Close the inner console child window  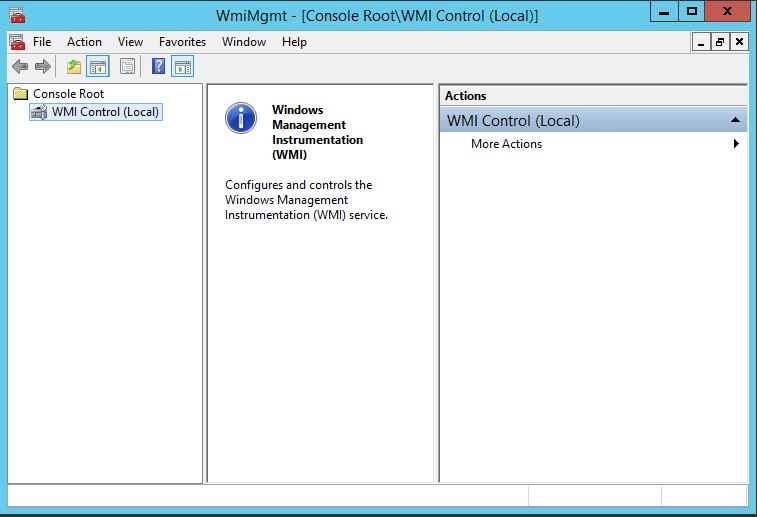click(739, 42)
